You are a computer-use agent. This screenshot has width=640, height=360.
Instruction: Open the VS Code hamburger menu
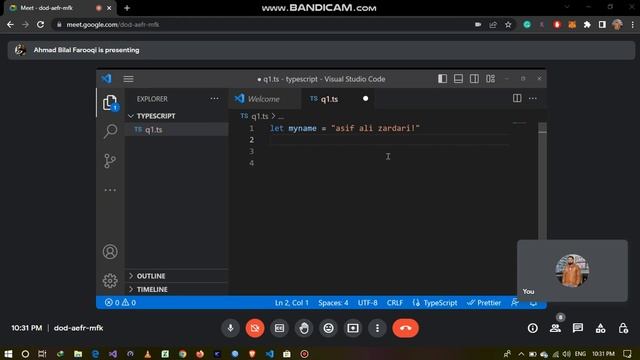coord(128,79)
